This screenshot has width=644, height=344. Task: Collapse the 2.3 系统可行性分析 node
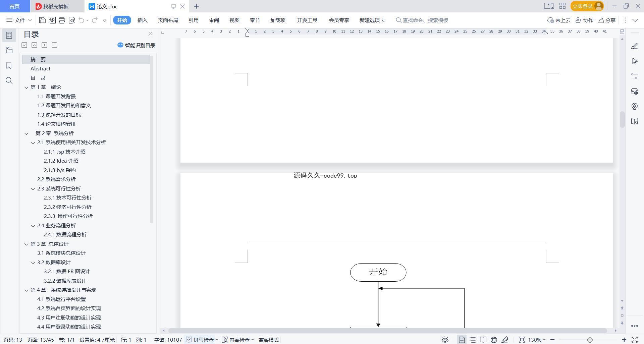tap(33, 189)
